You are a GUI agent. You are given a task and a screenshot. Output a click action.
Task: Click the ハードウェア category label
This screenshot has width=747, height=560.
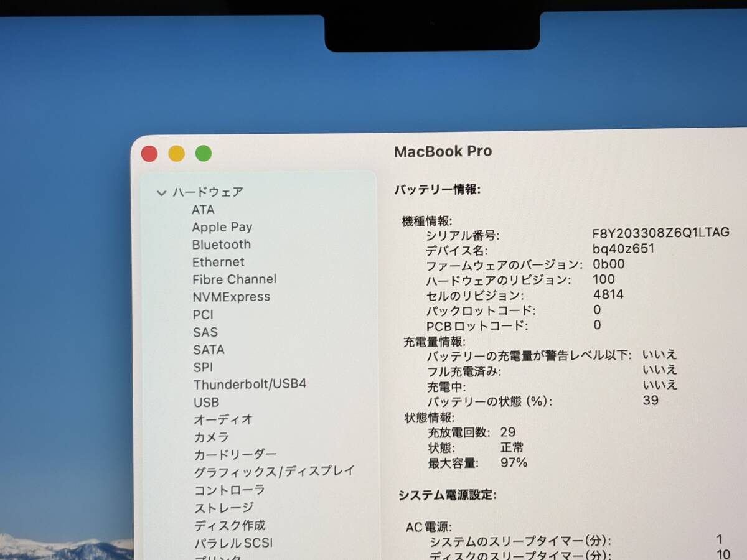tap(207, 192)
